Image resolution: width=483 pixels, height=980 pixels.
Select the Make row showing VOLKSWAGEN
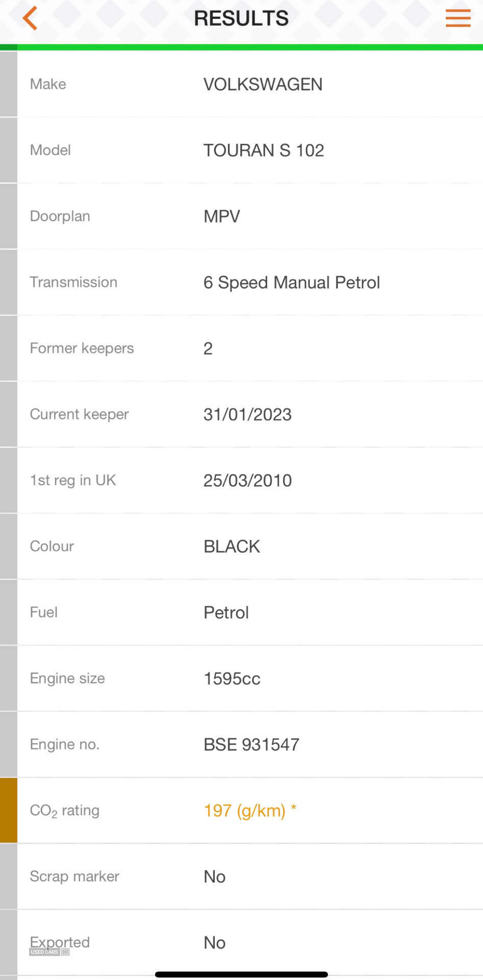click(241, 84)
